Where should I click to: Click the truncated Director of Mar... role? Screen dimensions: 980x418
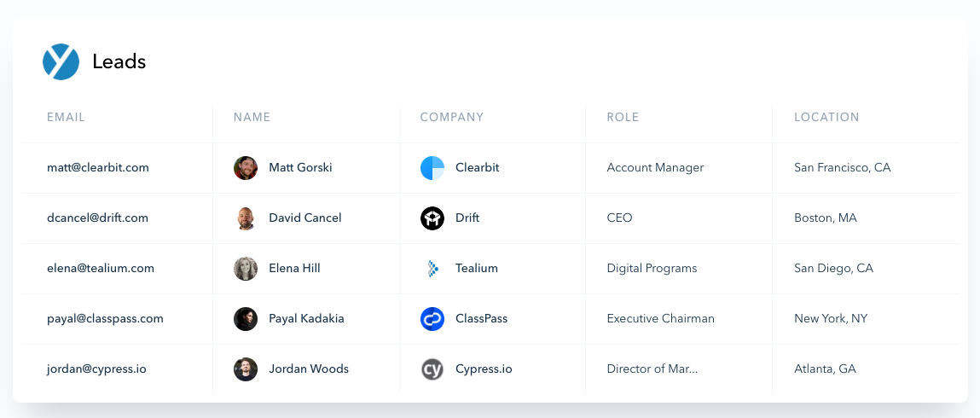(652, 369)
